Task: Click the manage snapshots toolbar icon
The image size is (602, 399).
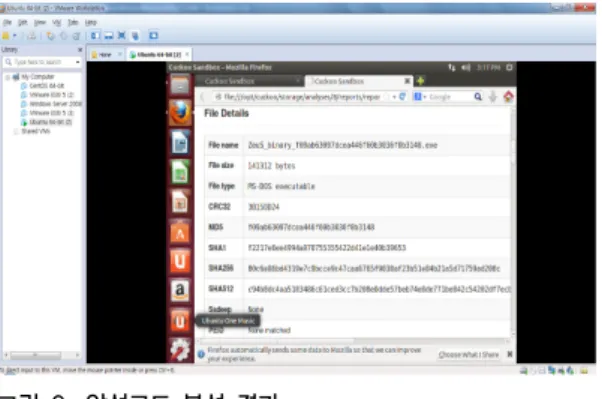Action: point(76,36)
